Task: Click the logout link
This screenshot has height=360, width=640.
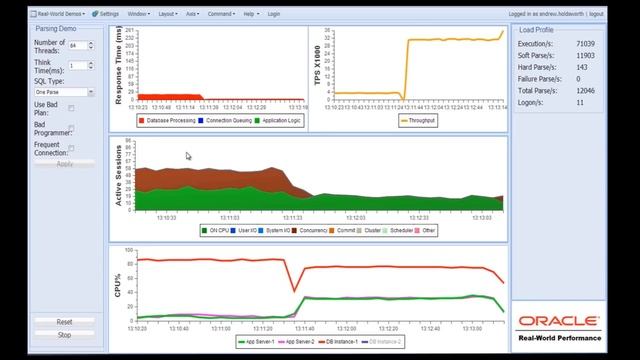Action: 596,14
